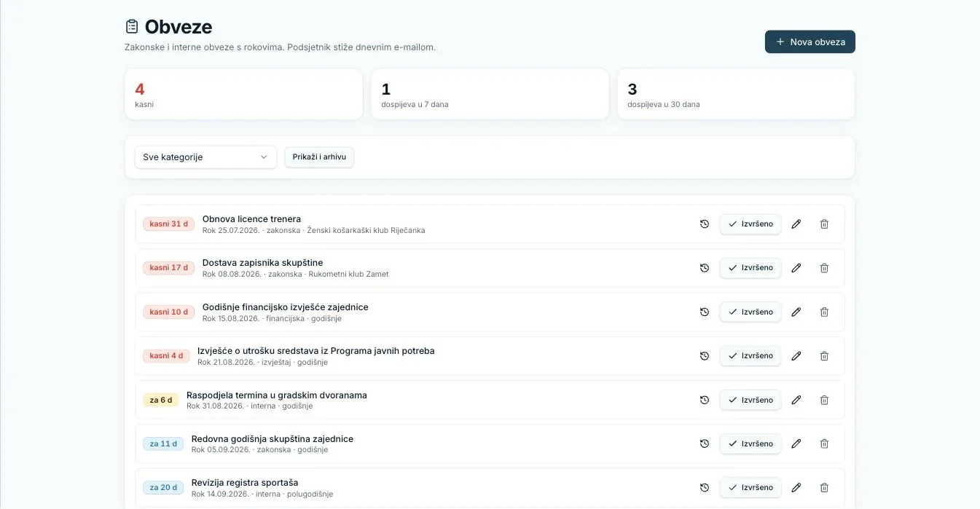Open history for Obnova licence trenera
The height and width of the screenshot is (509, 980).
click(x=704, y=224)
